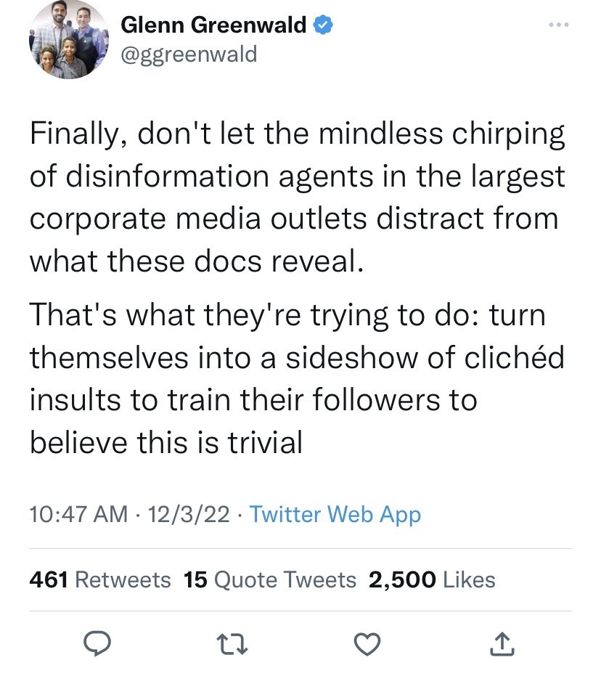This screenshot has width=601, height=700.
Task: Open the @ggreenwald handle link
Action: click(189, 54)
